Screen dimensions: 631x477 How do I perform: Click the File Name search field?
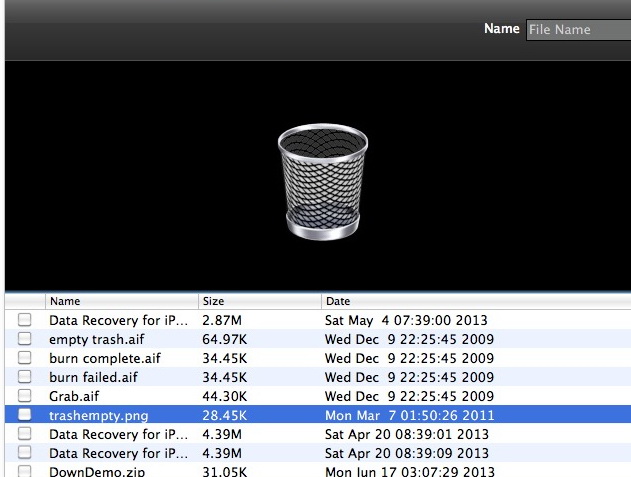pos(579,30)
